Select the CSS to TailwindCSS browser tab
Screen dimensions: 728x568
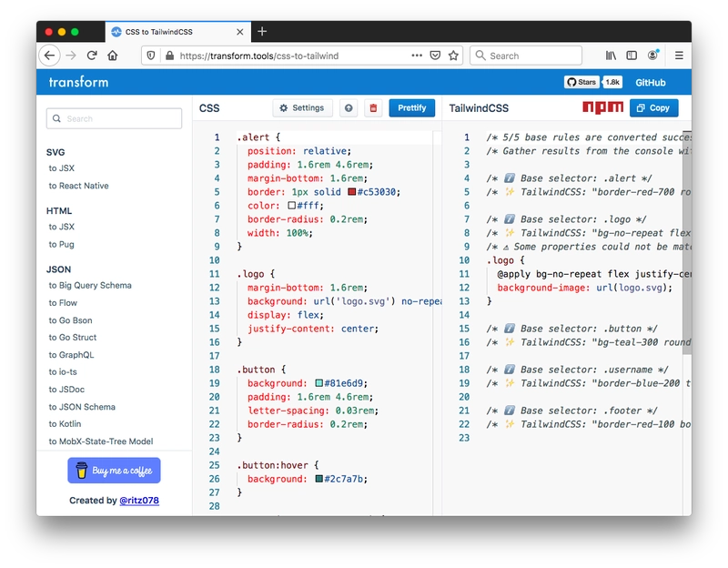(178, 32)
